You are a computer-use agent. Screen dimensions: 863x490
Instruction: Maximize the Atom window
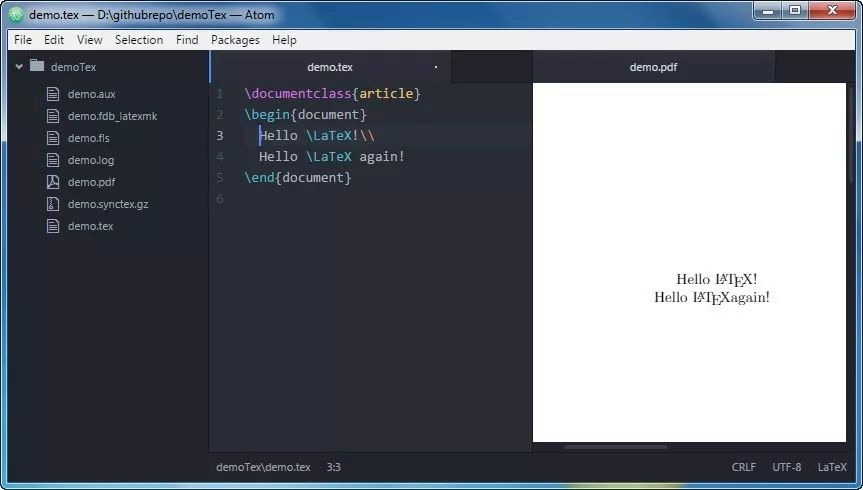795,10
